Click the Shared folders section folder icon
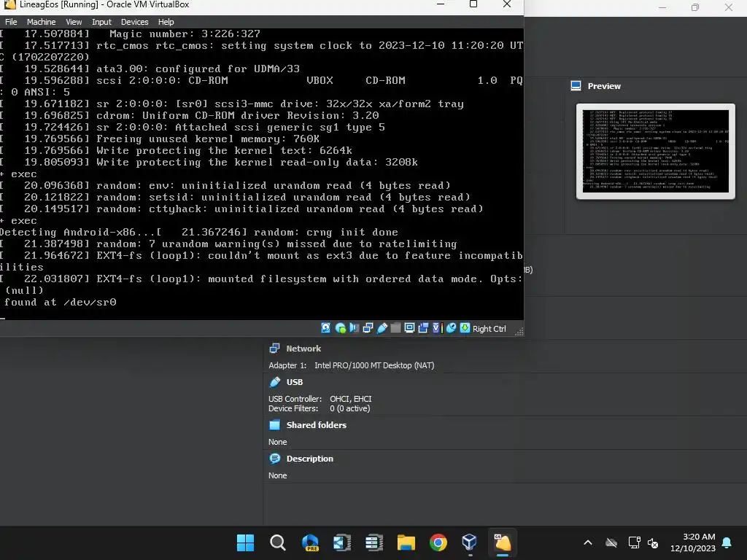The height and width of the screenshot is (560, 747). tap(275, 425)
